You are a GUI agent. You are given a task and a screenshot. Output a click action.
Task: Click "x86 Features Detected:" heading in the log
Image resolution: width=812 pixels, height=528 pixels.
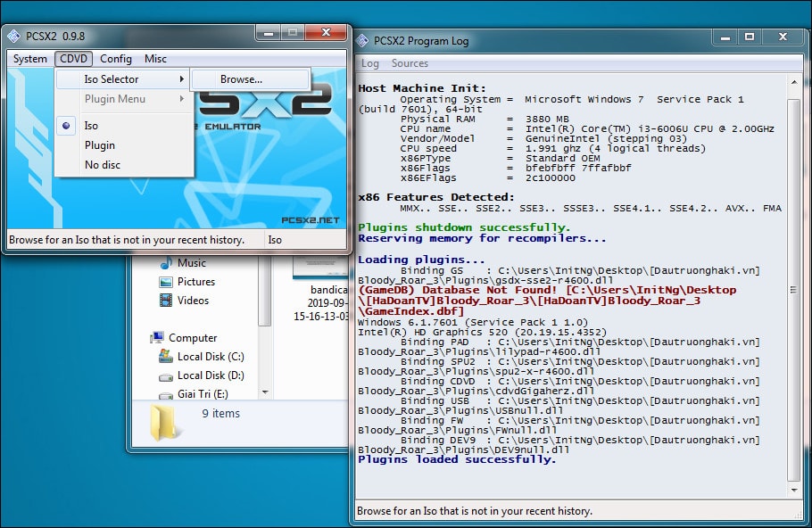(436, 197)
